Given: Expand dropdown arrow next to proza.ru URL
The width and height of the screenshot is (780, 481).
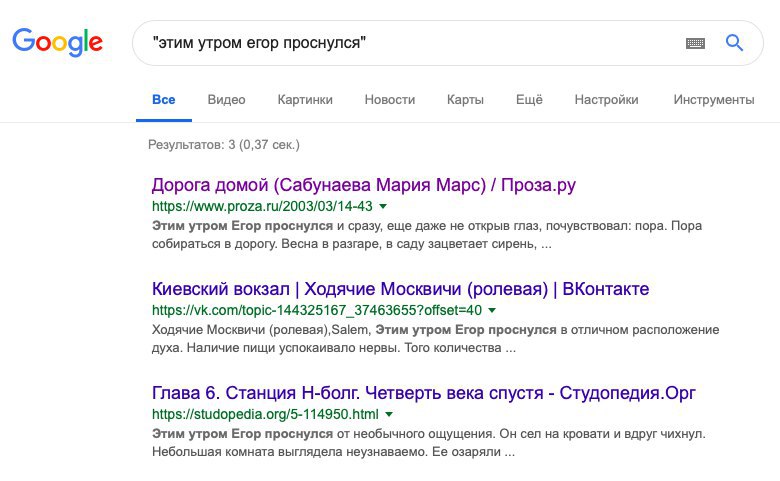Looking at the screenshot, I should click(383, 206).
